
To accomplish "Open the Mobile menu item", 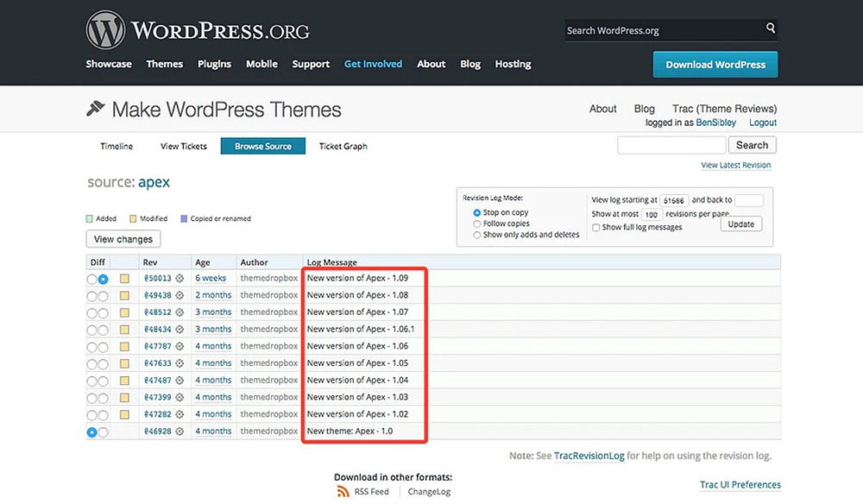I will pos(261,64).
